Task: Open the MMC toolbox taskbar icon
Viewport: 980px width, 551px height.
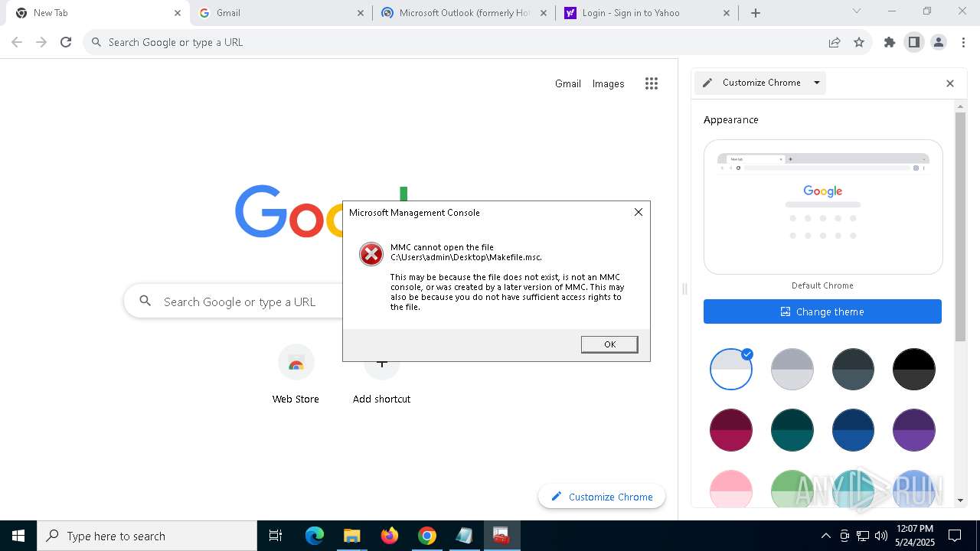Action: coord(501,536)
